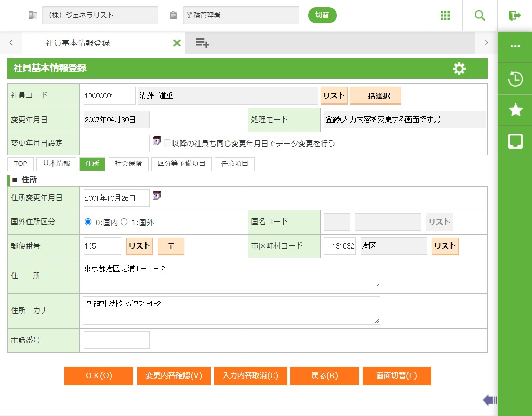The width and height of the screenshot is (532, 416).
Task: Open calendar picker for 住所変更年月日
Action: pyautogui.click(x=156, y=196)
